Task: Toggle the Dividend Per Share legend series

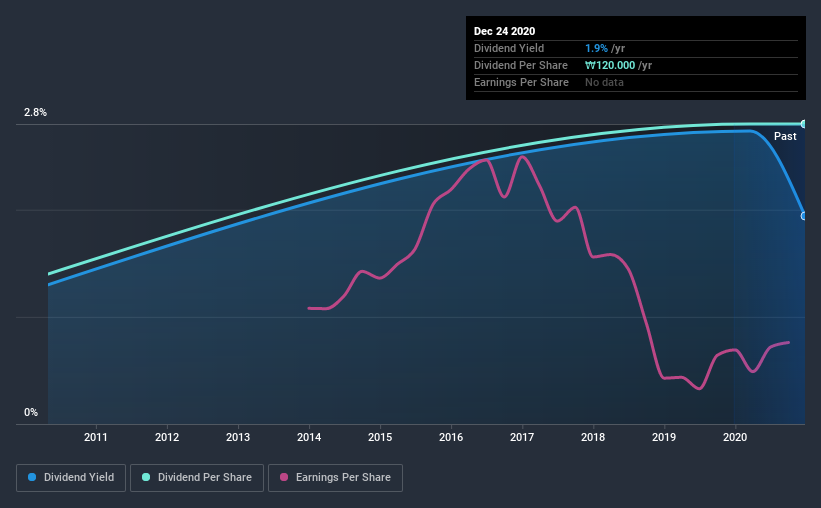Action: coord(197,478)
